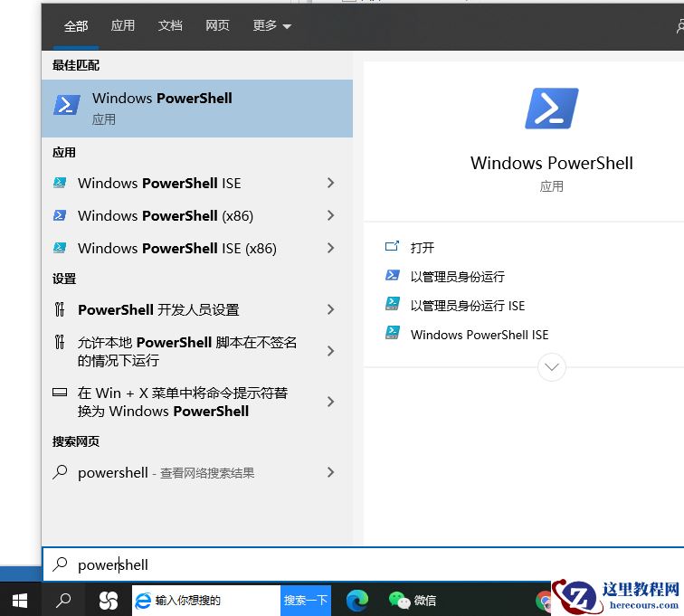The image size is (684, 616).
Task: Switch to the 文档 tab
Action: 170,25
